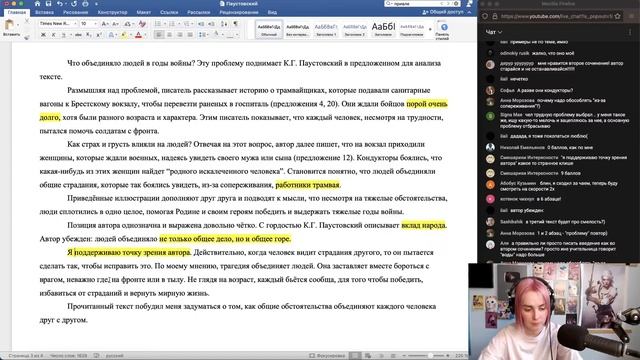Apply the red font color
This screenshot has height=360, width=640.
(138, 36)
